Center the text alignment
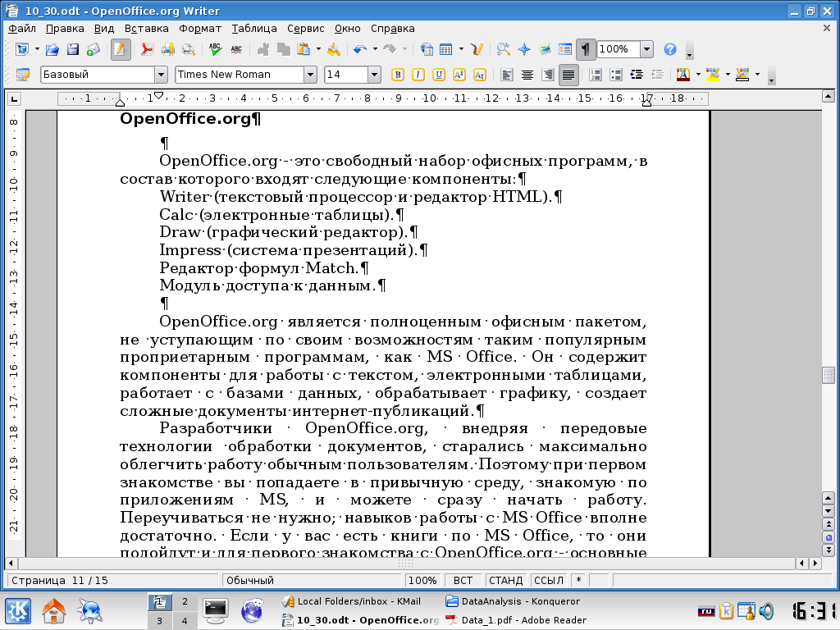Image resolution: width=840 pixels, height=630 pixels. click(527, 75)
